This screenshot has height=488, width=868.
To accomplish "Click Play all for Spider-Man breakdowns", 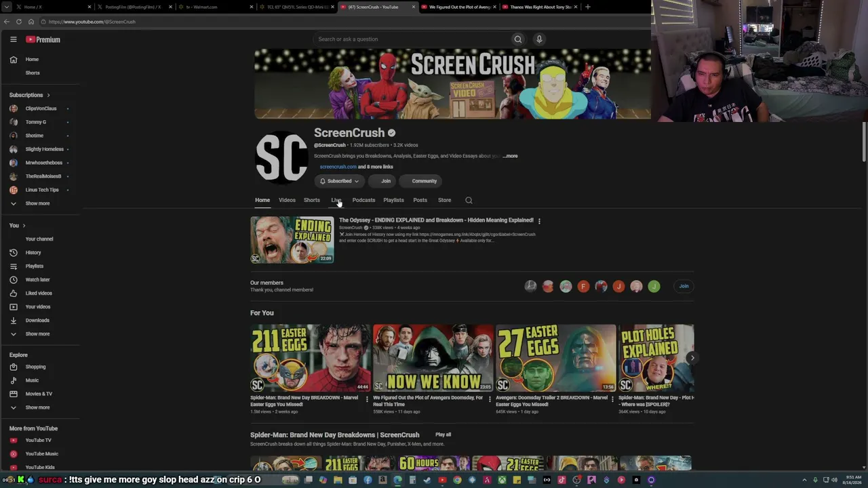I will click(443, 434).
